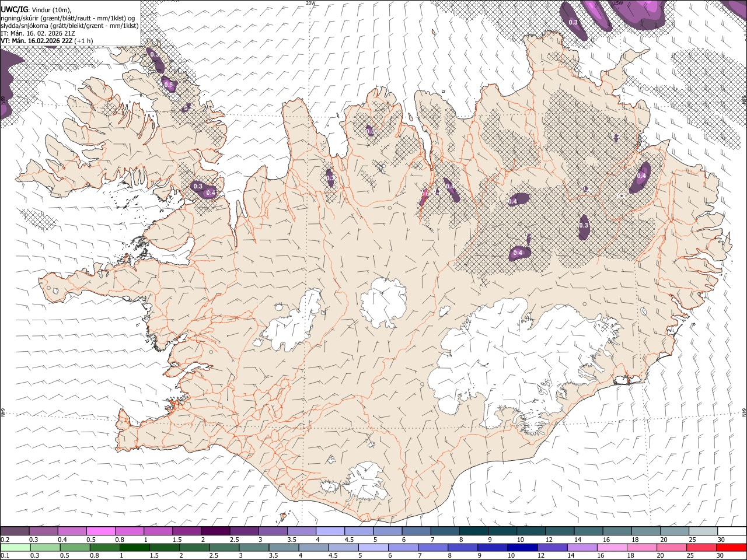Pick the grey-green 3 mm rain swatch
747x560 pixels.
[253, 547]
